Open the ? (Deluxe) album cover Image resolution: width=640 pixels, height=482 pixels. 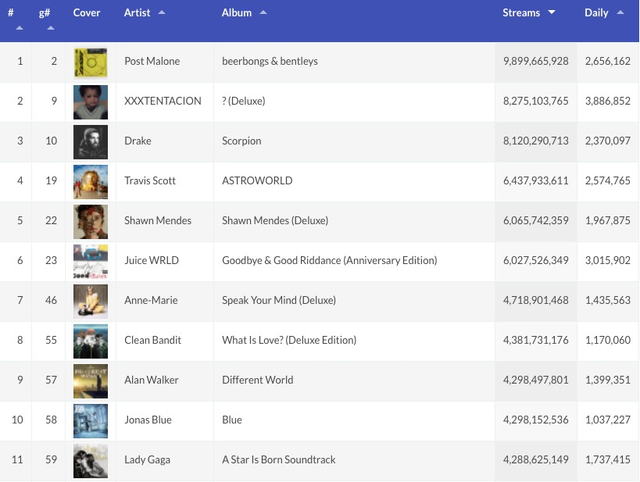[91, 102]
